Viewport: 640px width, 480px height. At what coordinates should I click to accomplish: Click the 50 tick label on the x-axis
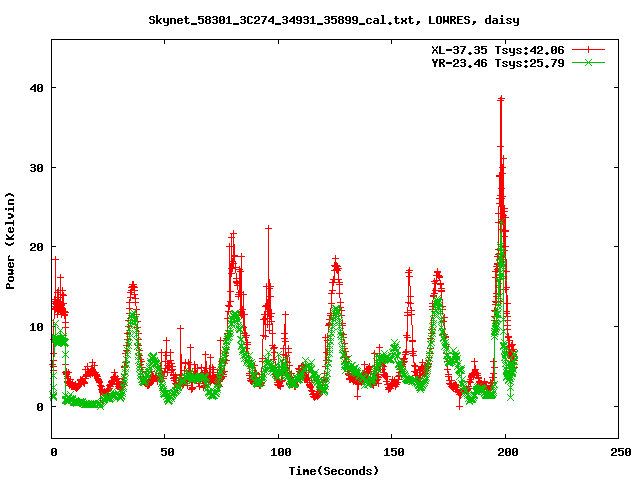(x=166, y=452)
